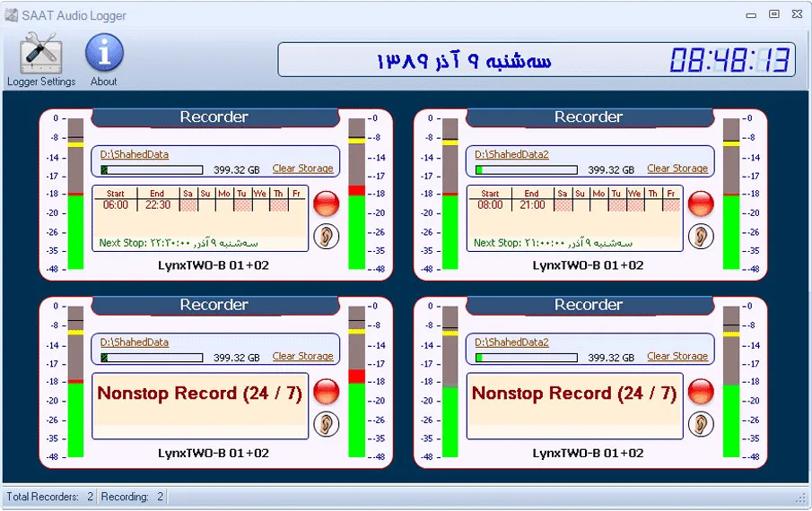
Task: Click ear monitor icon of Nonstop D:\ShahedData recorder
Action: tap(327, 424)
